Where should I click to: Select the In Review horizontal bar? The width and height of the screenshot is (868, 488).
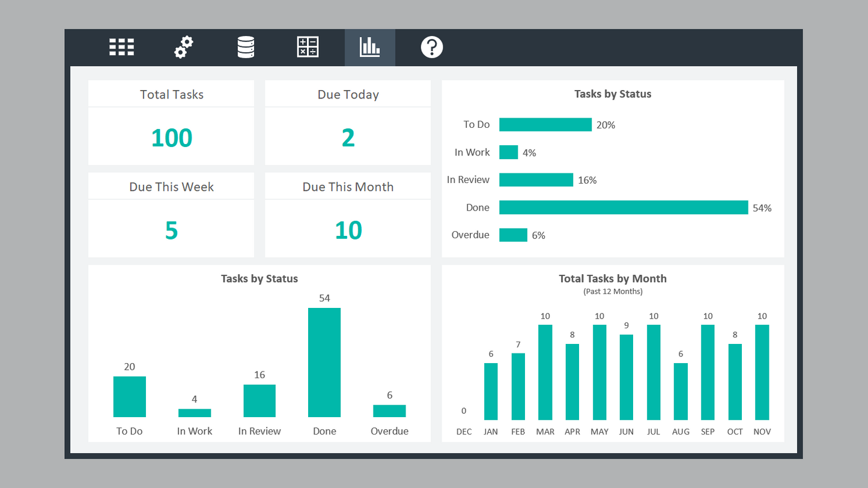(x=536, y=180)
